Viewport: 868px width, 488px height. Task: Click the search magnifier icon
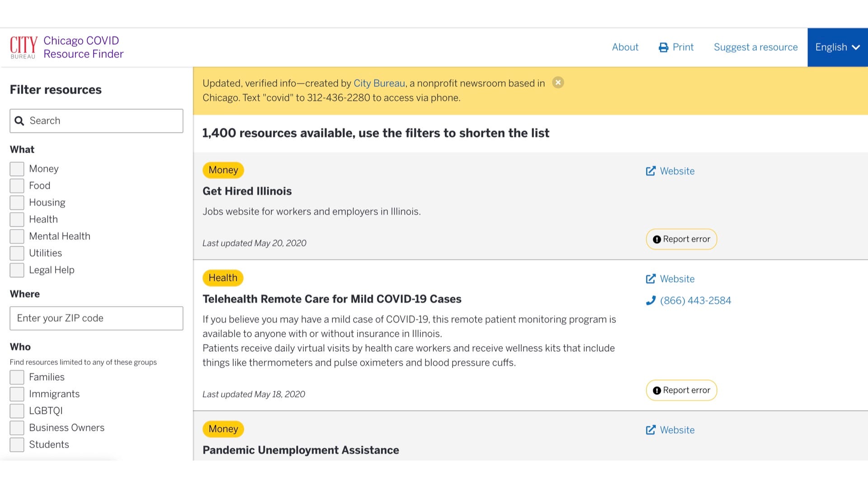coord(19,121)
